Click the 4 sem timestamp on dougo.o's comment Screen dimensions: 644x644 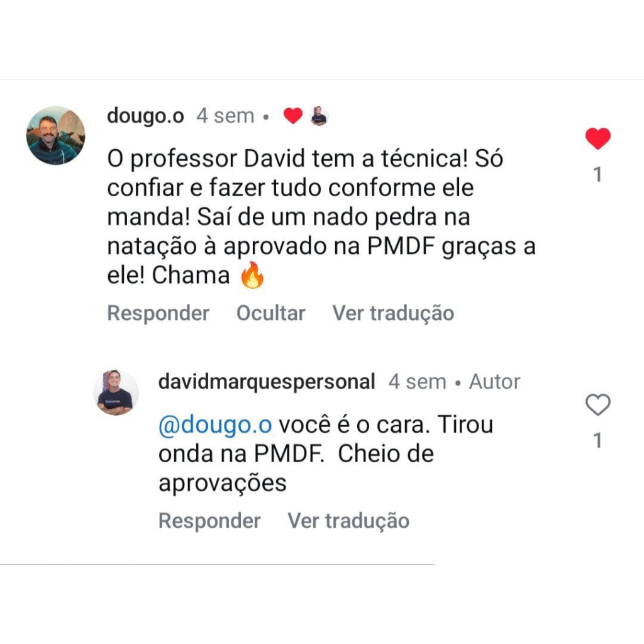coord(226,116)
